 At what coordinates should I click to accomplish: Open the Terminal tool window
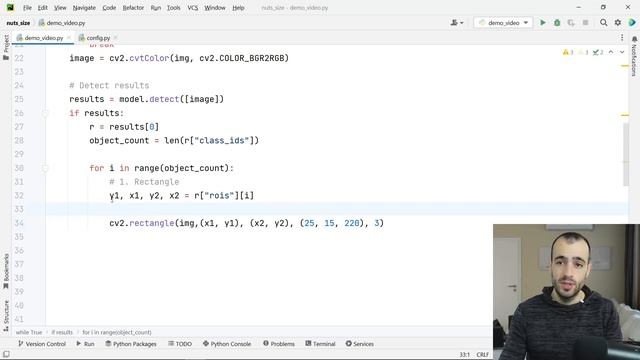pyautogui.click(x=320, y=344)
